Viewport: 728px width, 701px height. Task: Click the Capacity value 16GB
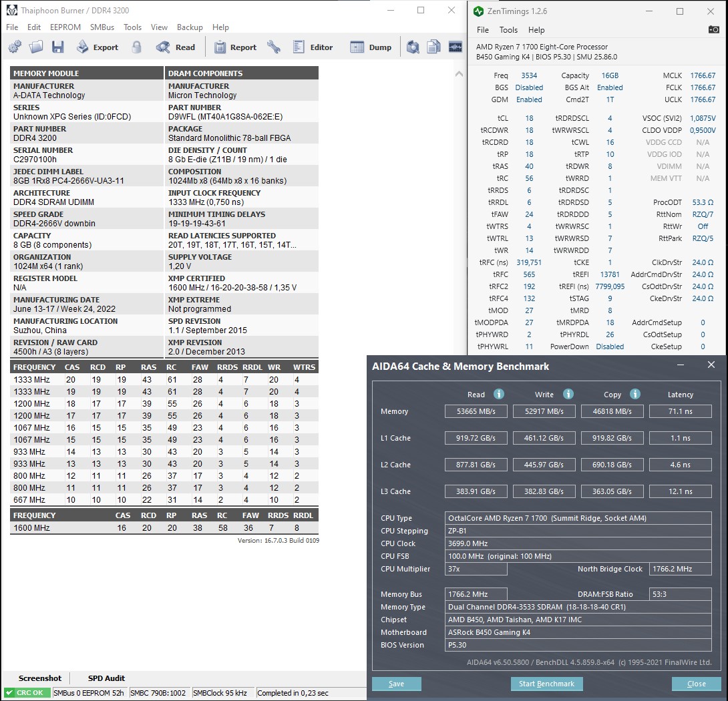[610, 75]
